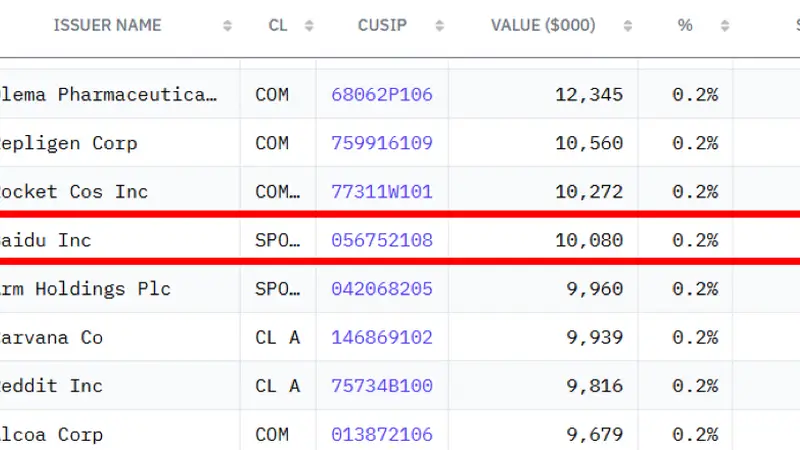Sort by the CL column arrows
Screen dimensions: 800x450
tap(309, 26)
